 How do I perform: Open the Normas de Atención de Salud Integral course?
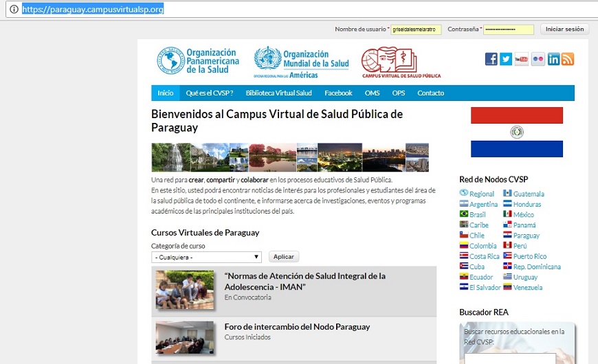(304, 282)
